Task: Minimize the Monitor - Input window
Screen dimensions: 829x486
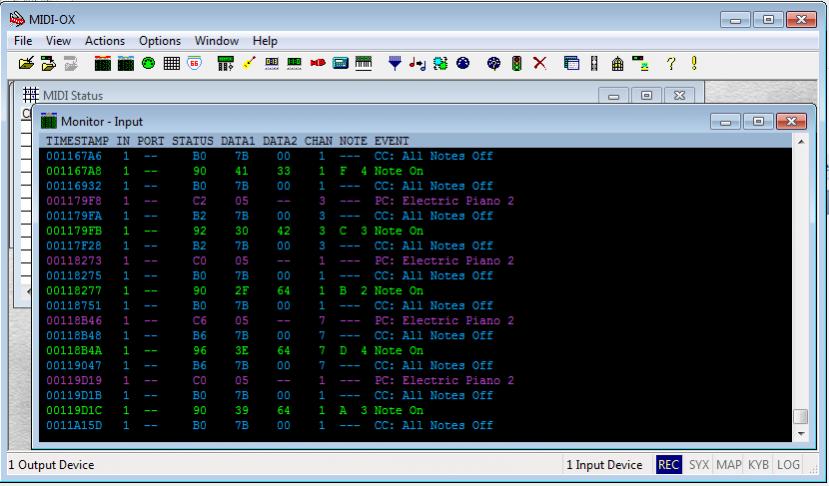Action: 725,122
